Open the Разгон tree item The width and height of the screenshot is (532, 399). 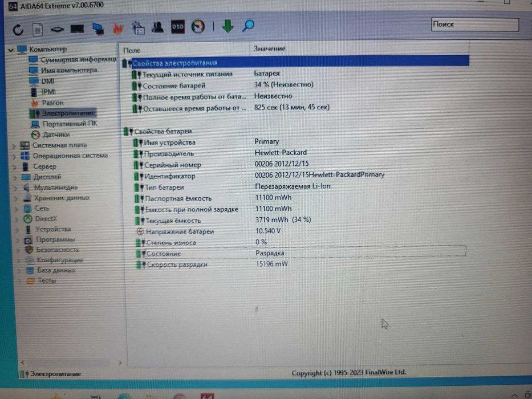pyautogui.click(x=47, y=102)
